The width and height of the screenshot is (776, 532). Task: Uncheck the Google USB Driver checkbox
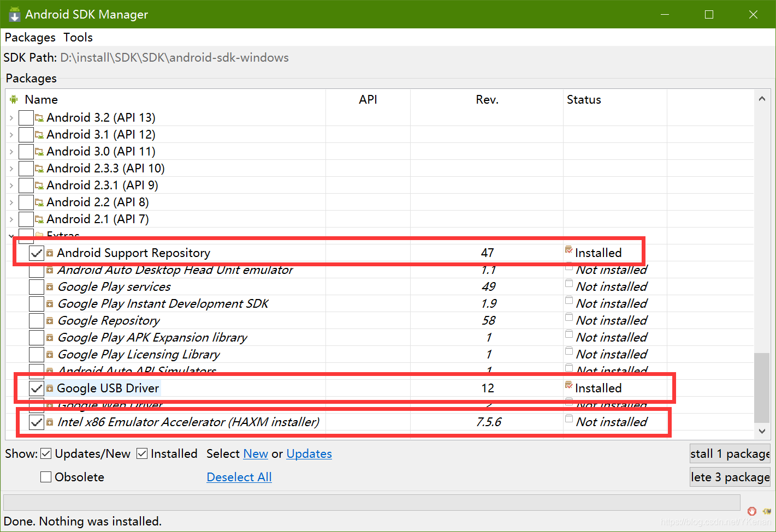(x=37, y=388)
